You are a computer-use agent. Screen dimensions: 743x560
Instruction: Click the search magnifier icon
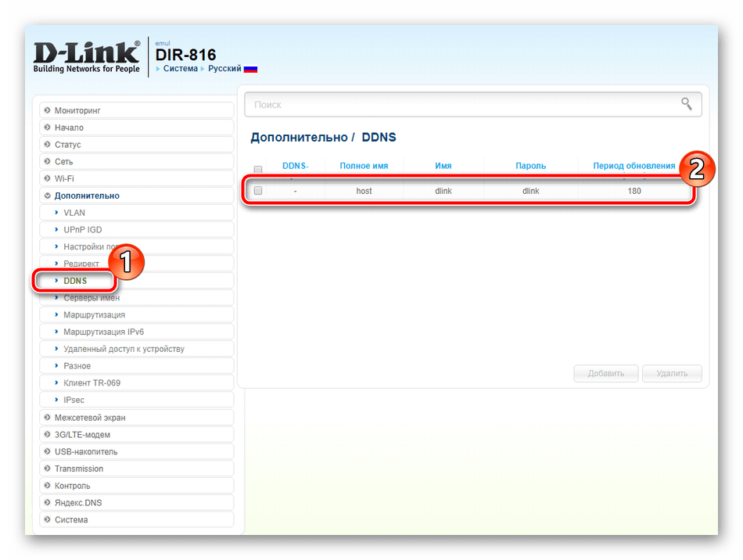[x=686, y=104]
